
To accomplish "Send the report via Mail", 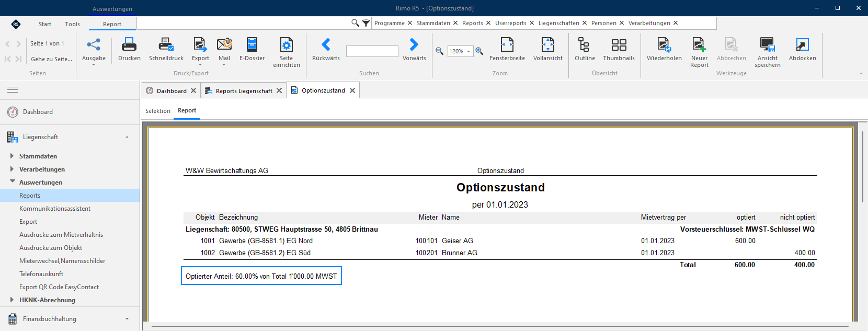I will pyautogui.click(x=224, y=51).
